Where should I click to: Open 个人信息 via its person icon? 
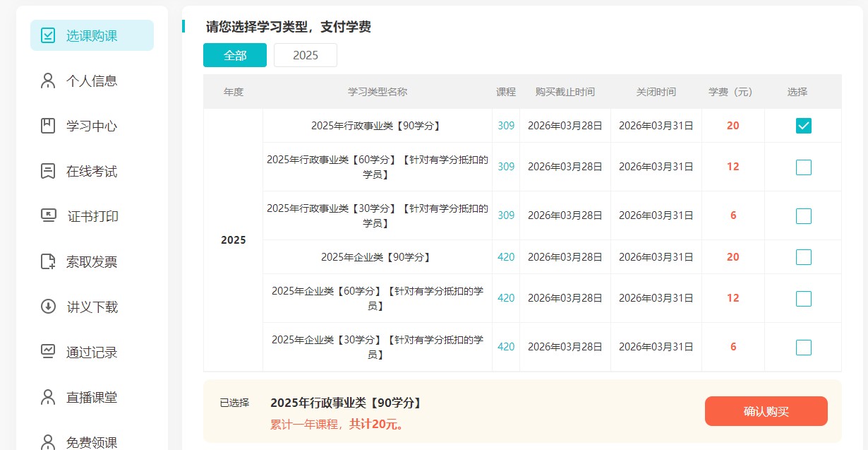48,81
